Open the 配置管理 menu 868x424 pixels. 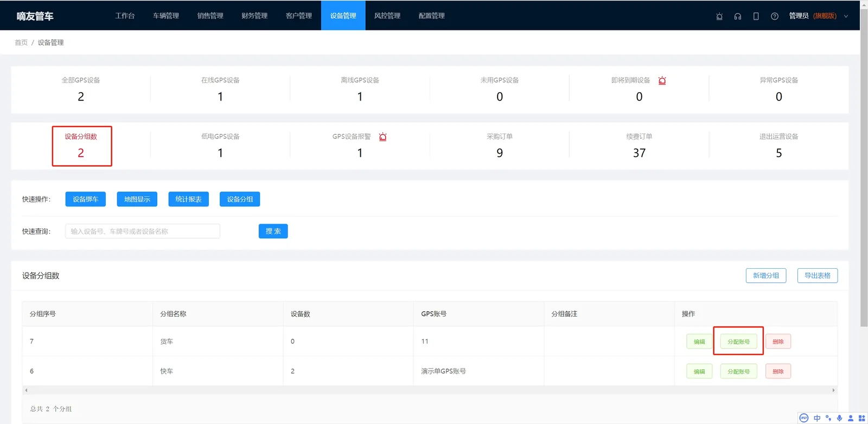click(432, 16)
